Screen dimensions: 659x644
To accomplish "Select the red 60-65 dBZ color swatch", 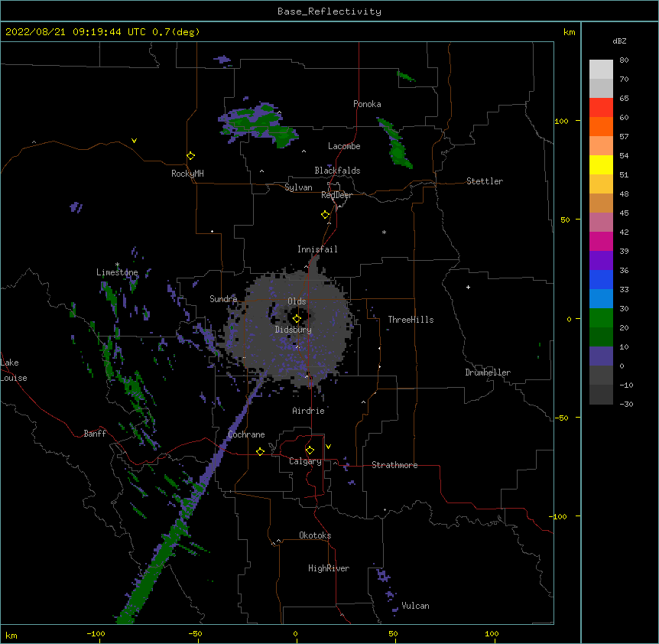I will (x=601, y=108).
